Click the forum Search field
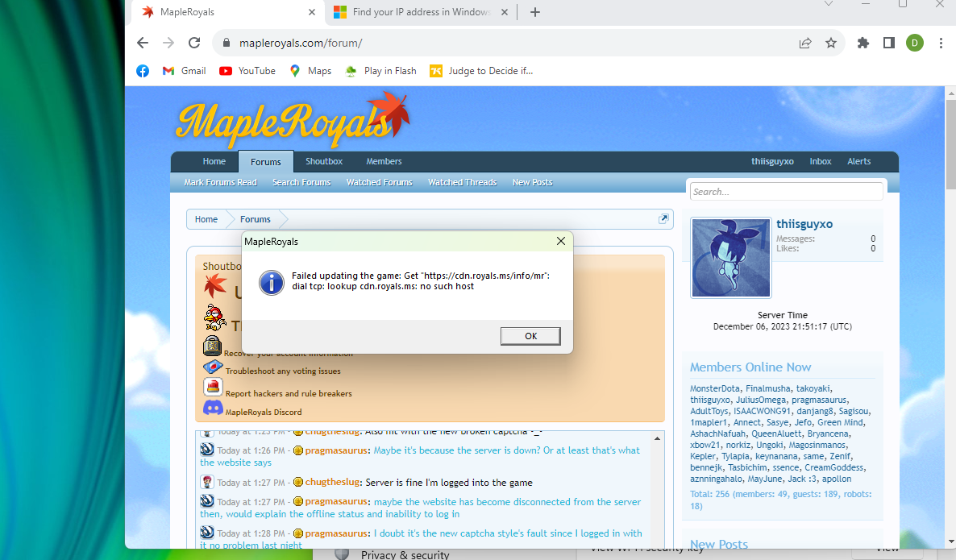Viewport: 956px width, 560px height. (x=786, y=191)
